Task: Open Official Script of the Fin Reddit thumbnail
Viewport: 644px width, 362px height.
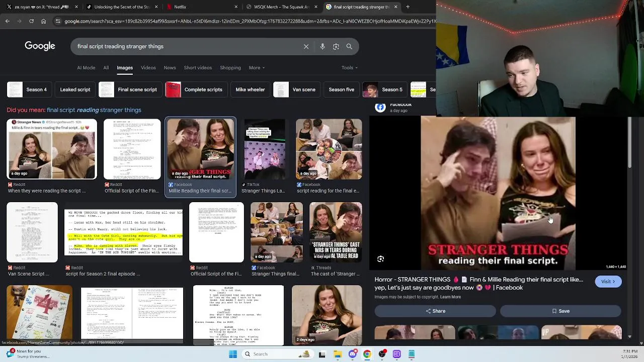Action: point(132,149)
